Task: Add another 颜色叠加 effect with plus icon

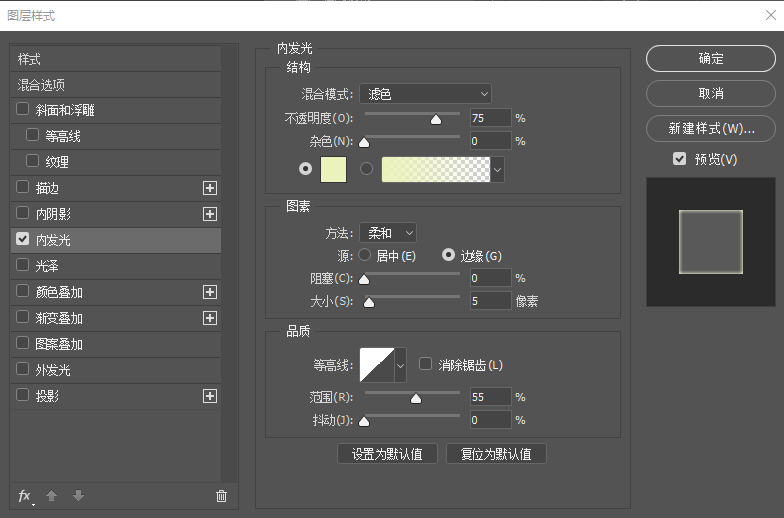Action: [x=210, y=292]
